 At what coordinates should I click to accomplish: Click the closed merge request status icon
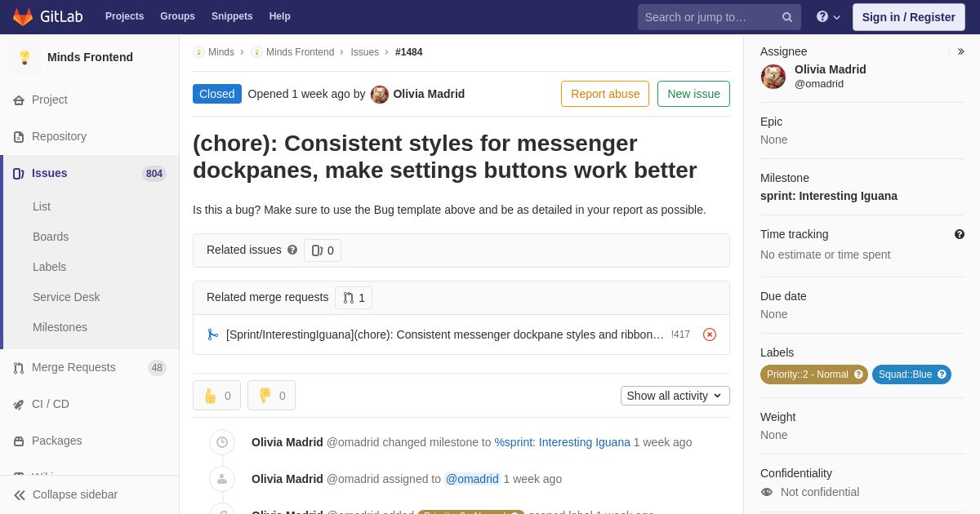[710, 335]
